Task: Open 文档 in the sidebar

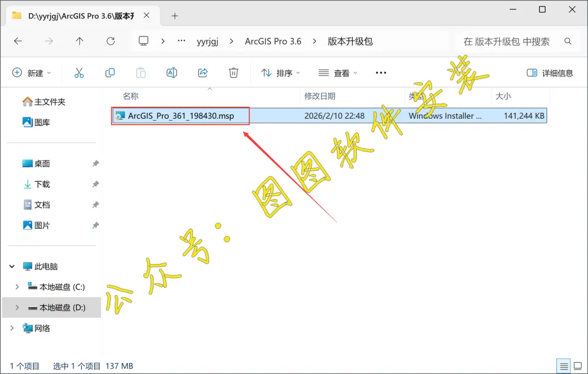Action: (36, 205)
